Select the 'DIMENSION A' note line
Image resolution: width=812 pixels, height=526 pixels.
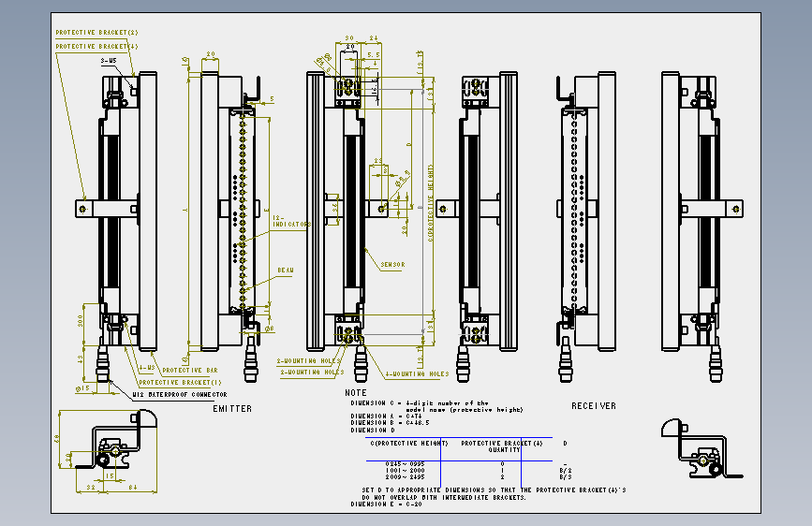click(386, 416)
